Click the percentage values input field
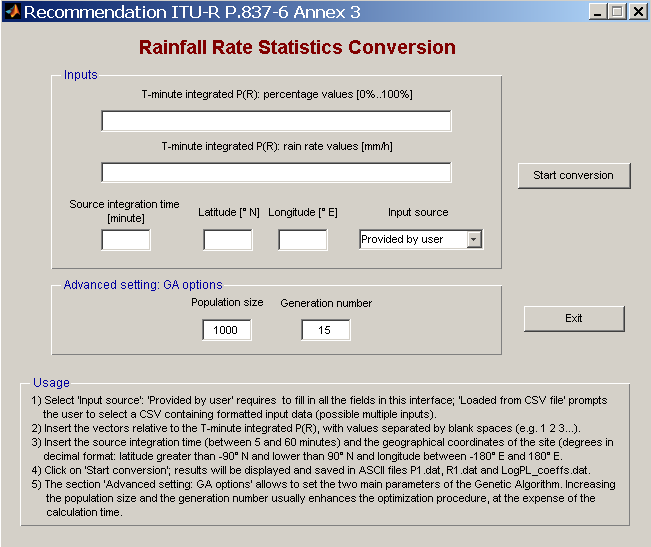The height and width of the screenshot is (547, 651). coord(276,121)
